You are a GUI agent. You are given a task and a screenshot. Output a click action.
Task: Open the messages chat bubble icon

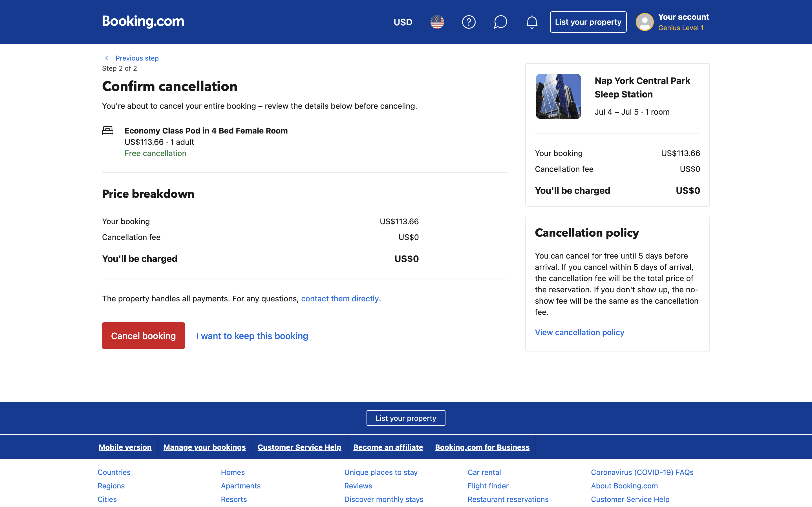(500, 22)
